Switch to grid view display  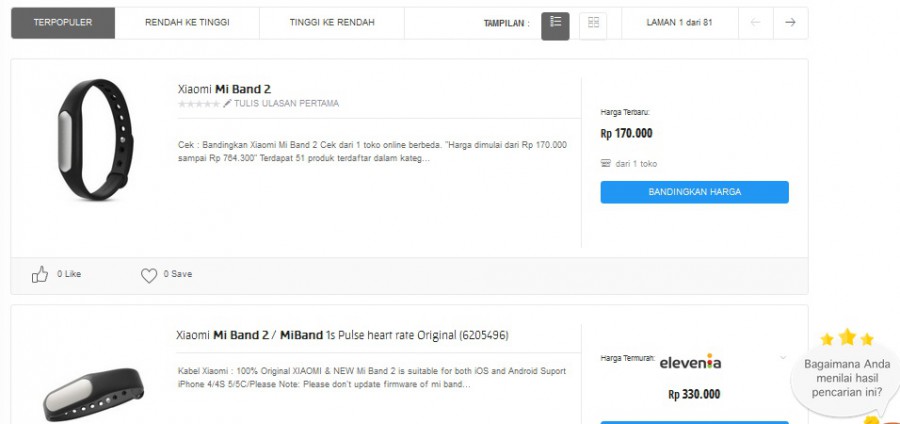point(593,26)
